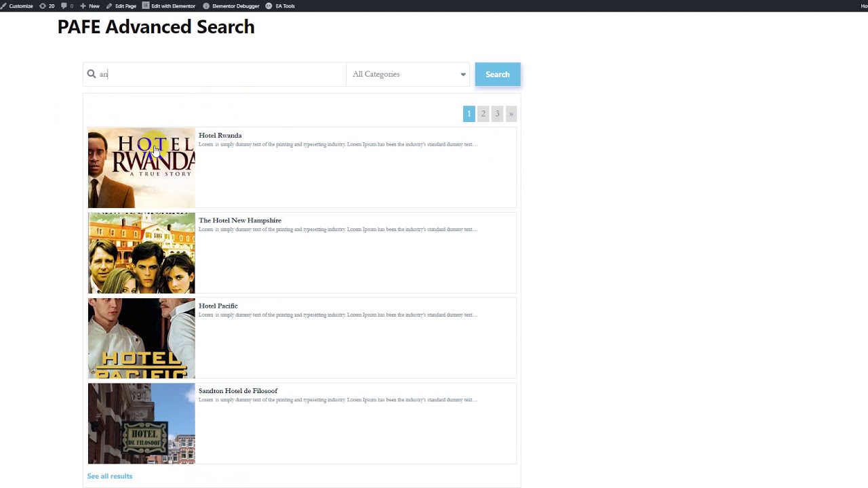Screen dimensions: 868x488
Task: Open Sandton Hotel de Filosoof thumbnail
Action: [141, 424]
